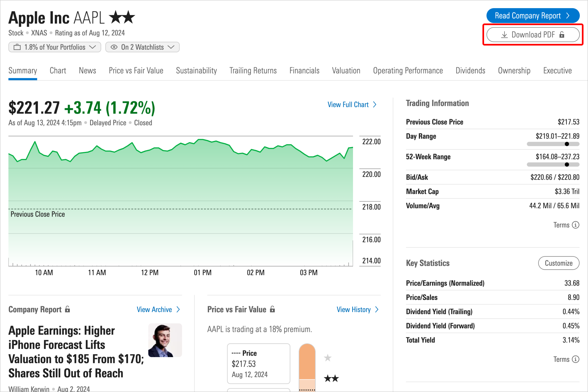Screen dimensions: 588x392
Task: Click 'AAPL is trading at a 18% premium' text
Action: [x=259, y=329]
